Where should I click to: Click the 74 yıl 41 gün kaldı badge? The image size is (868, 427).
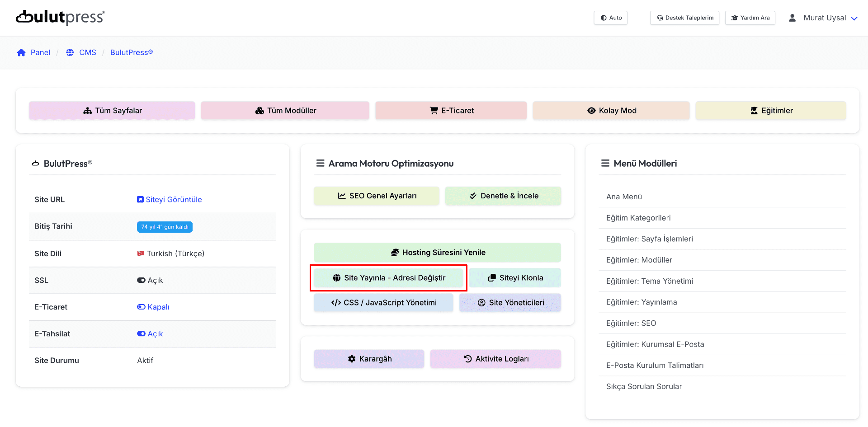(x=165, y=227)
